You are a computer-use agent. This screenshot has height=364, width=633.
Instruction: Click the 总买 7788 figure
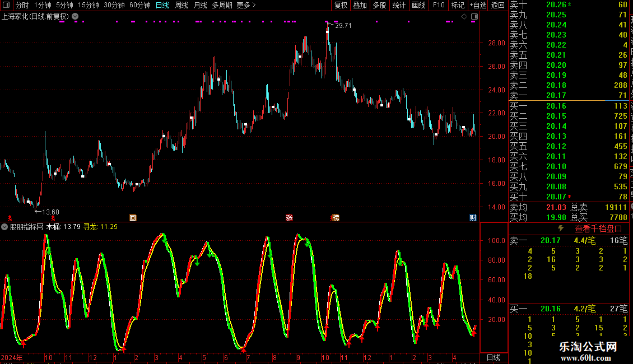[618, 217]
